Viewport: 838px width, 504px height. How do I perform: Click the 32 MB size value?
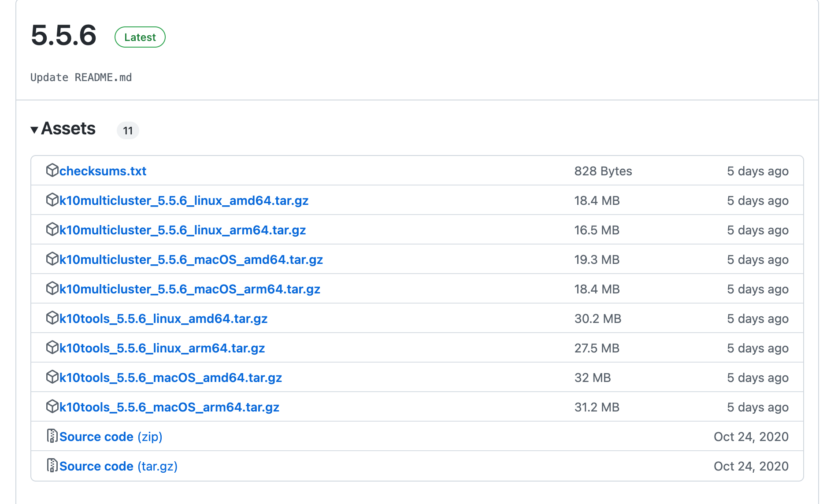coord(593,378)
